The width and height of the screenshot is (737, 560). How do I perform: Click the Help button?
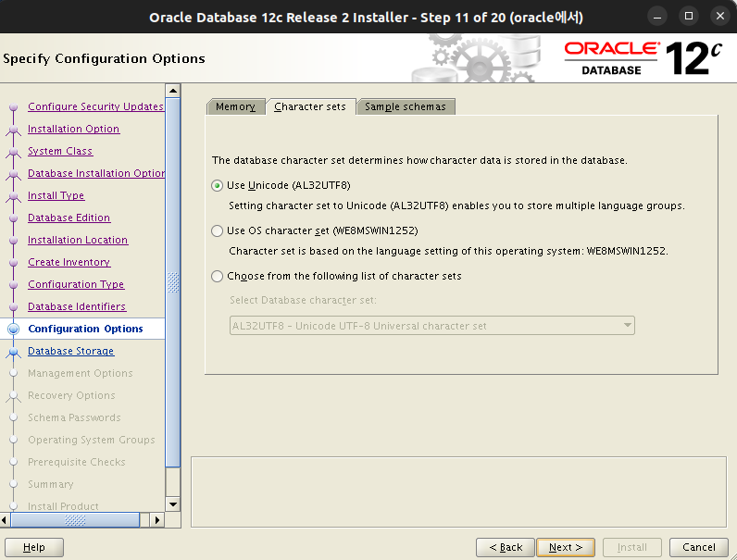[x=34, y=547]
